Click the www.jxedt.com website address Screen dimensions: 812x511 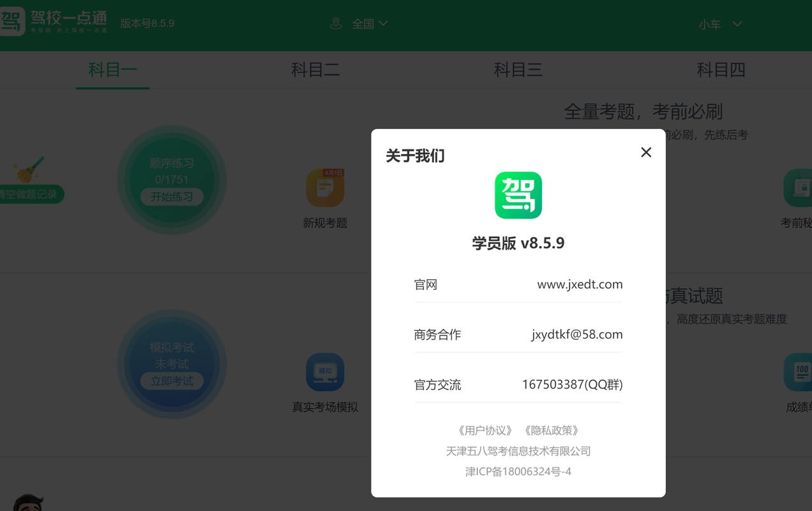click(580, 284)
